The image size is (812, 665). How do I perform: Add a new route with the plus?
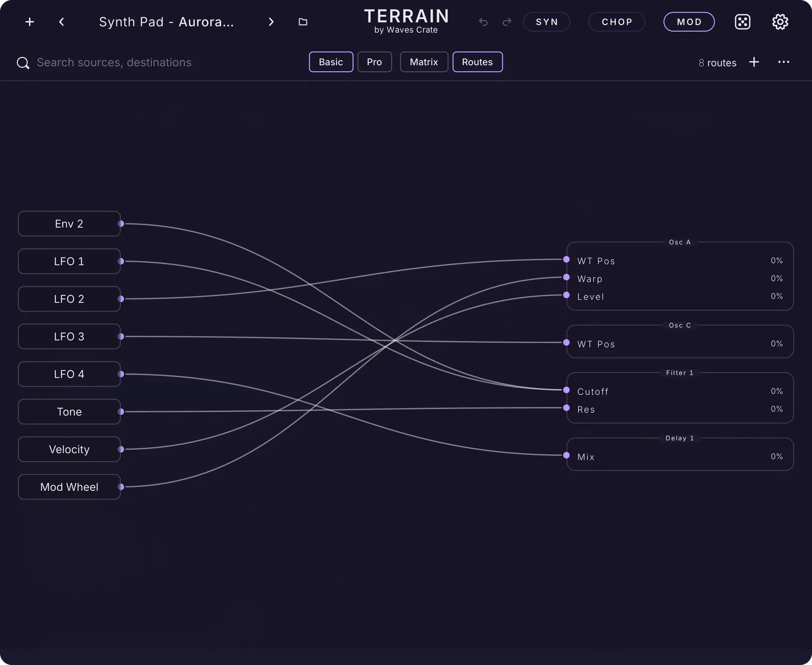click(x=754, y=62)
